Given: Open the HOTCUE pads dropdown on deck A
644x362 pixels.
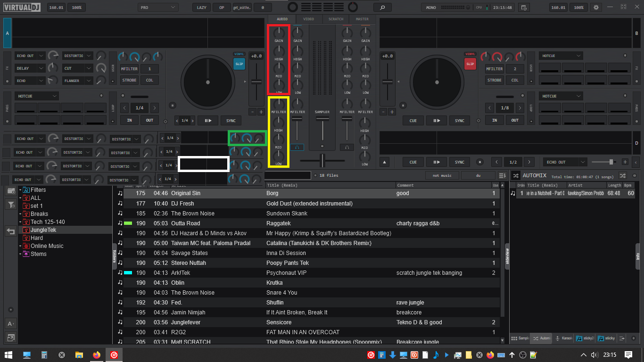Looking at the screenshot, I should (37, 96).
